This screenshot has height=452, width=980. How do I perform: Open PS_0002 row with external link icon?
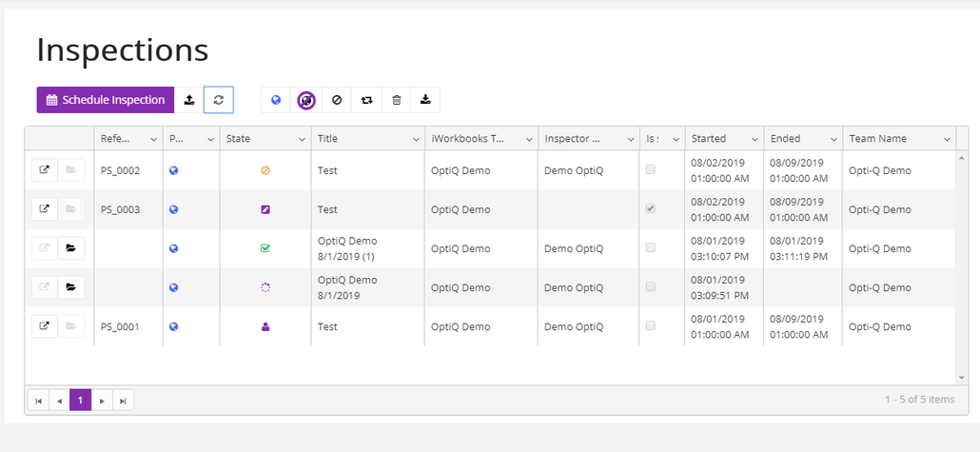43,170
